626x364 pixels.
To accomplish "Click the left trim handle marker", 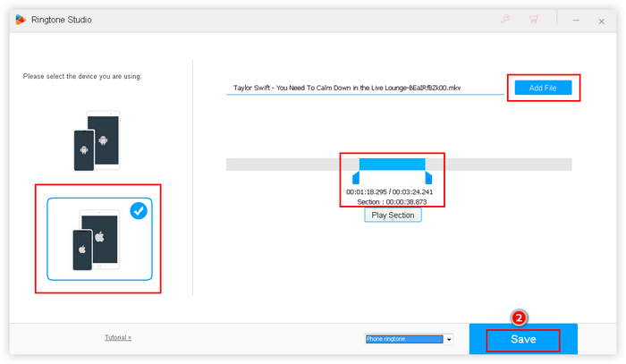I will coord(356,178).
